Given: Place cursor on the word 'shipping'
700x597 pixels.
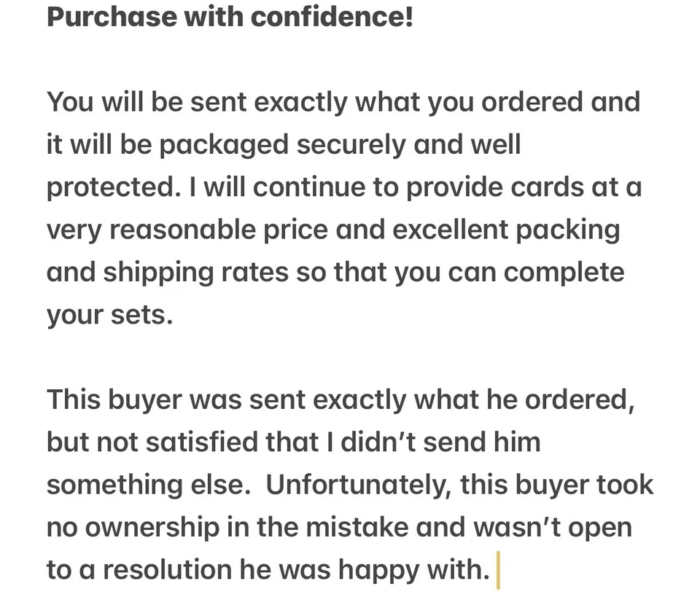Looking at the screenshot, I should (157, 273).
